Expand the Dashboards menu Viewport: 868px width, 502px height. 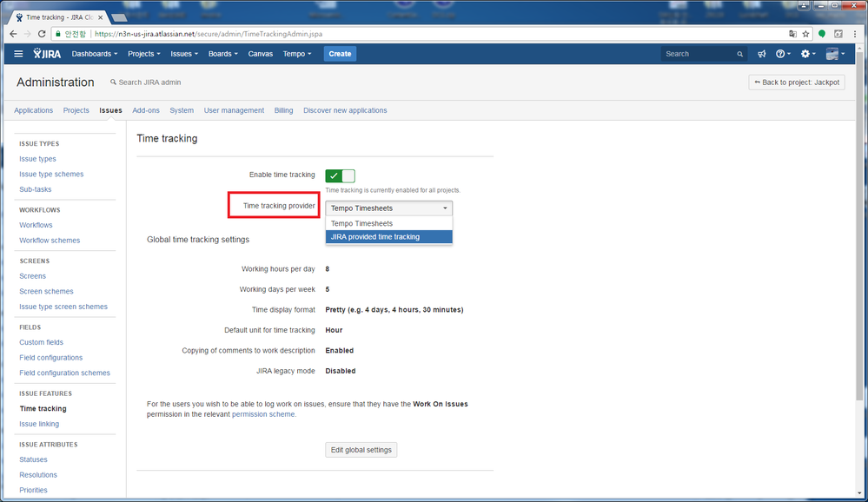[x=95, y=54]
